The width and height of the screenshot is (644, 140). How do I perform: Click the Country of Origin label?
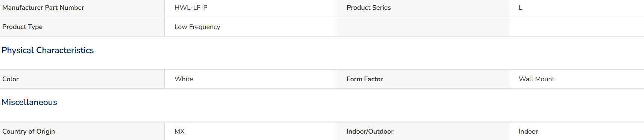tap(29, 131)
